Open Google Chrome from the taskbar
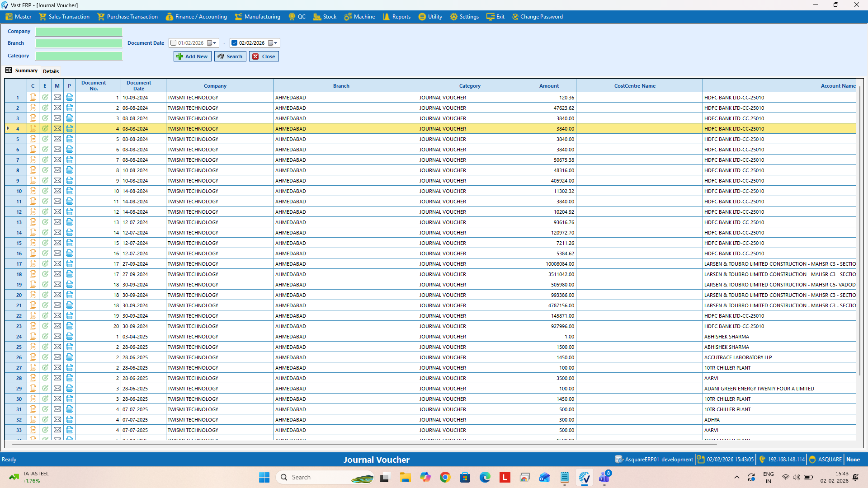This screenshot has width=868, height=488. 445,477
